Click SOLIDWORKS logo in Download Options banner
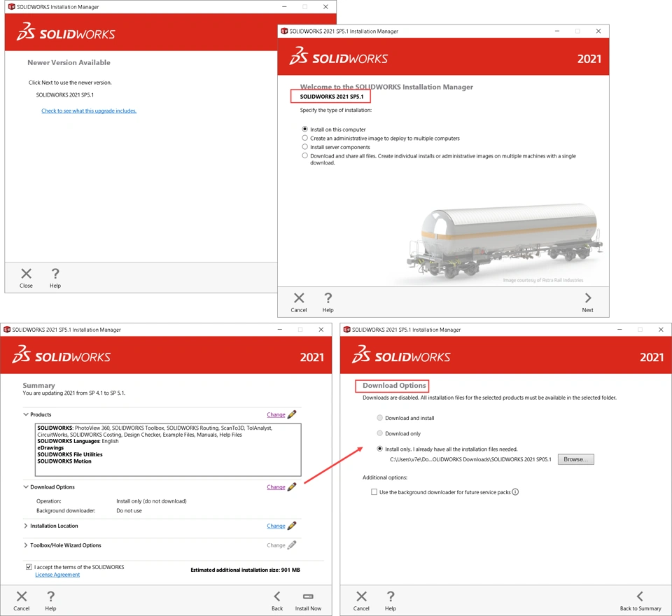672x616 pixels. [x=401, y=354]
